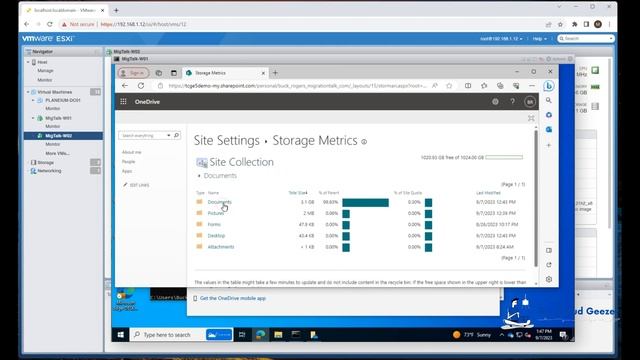This screenshot has width=640, height=360.
Task: Open the Pictures folder link
Action: click(216, 213)
